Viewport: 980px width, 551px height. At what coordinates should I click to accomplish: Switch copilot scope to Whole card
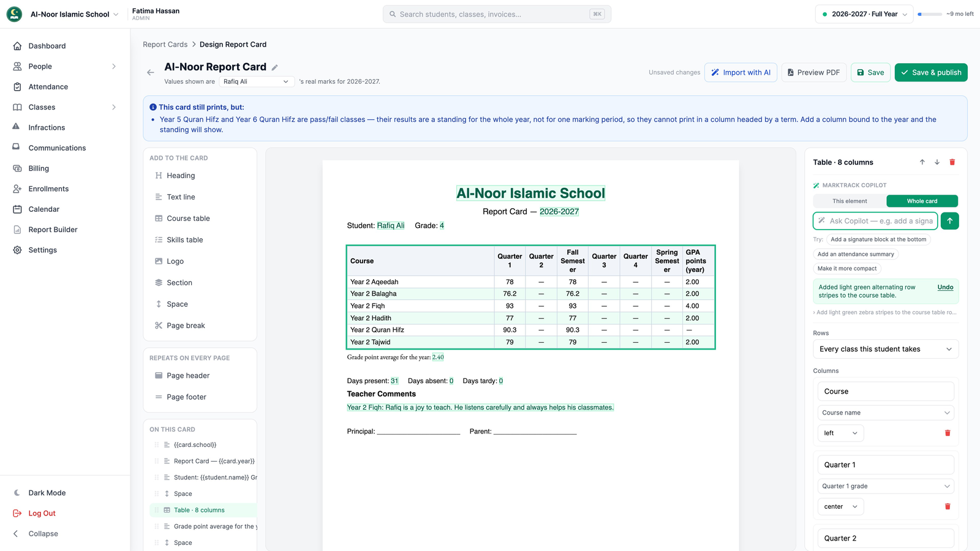[x=922, y=201]
